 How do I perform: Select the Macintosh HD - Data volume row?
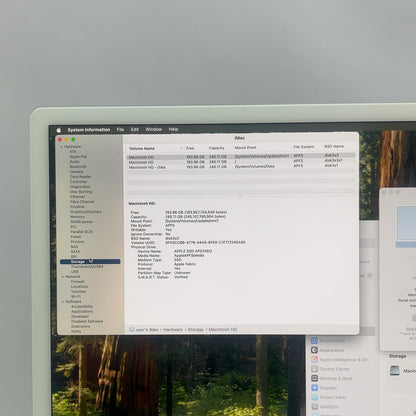(240, 167)
